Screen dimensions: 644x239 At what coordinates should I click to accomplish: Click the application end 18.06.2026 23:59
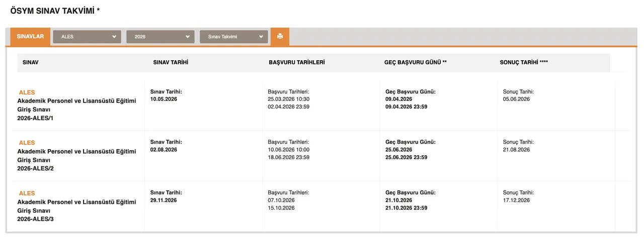pos(289,157)
